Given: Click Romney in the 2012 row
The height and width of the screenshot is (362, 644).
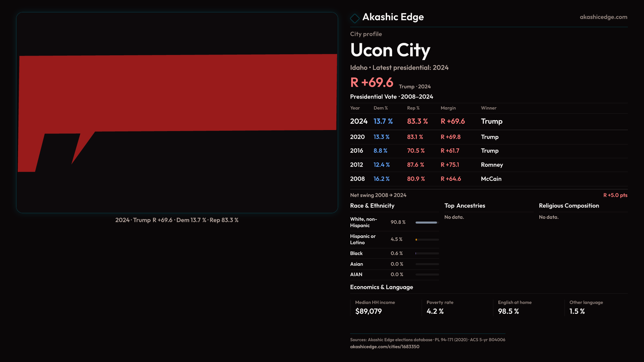Looking at the screenshot, I should 492,165.
